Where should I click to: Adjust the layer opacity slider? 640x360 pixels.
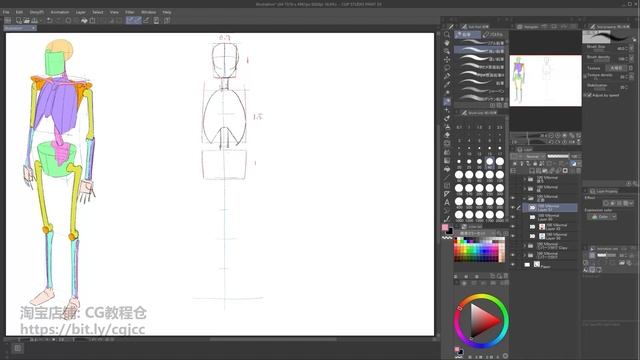(558, 156)
